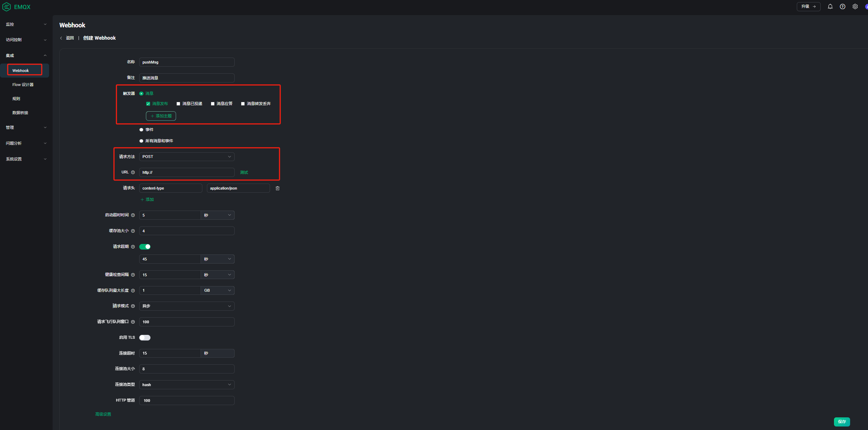Click the URL info tooltip icon
The image size is (868, 430).
tap(133, 172)
